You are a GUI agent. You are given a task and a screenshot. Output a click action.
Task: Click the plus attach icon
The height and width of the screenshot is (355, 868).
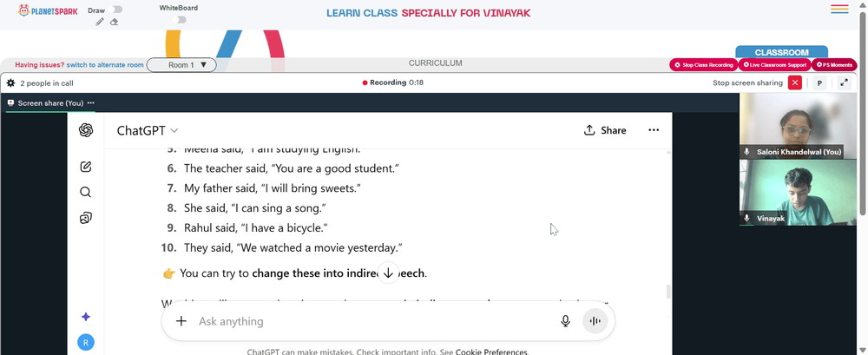tap(181, 321)
